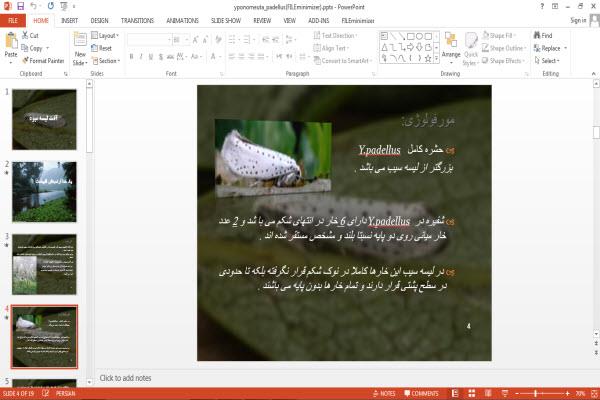Undo the last action
The width and height of the screenshot is (600, 400).
[33, 6]
